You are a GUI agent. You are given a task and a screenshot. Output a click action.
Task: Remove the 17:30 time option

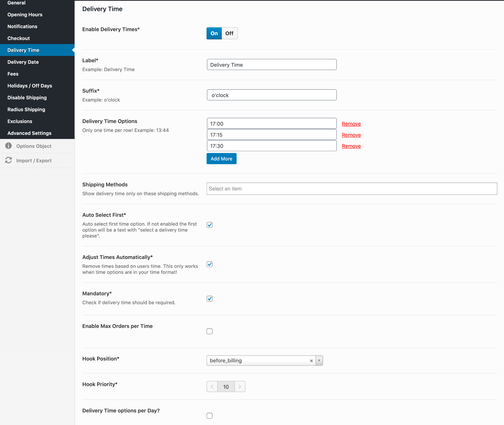pos(351,146)
